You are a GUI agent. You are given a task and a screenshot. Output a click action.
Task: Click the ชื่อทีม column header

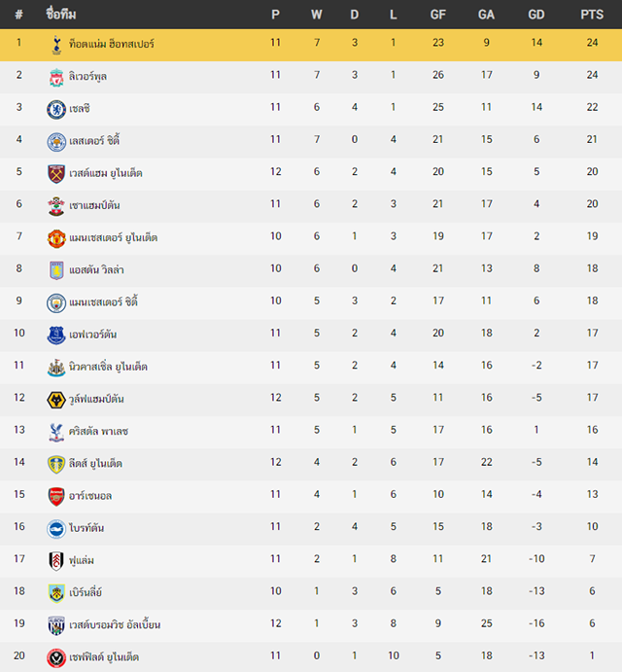click(x=61, y=15)
